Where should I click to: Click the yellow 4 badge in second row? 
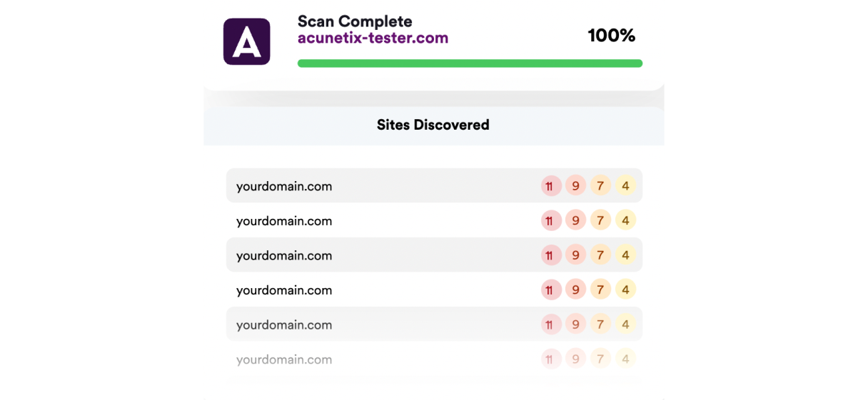coord(625,221)
